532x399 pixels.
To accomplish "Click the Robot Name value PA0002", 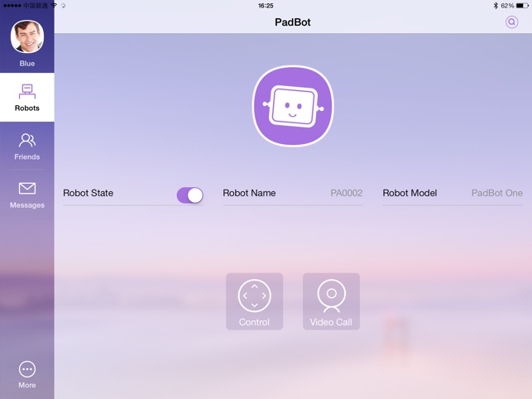I will click(347, 193).
